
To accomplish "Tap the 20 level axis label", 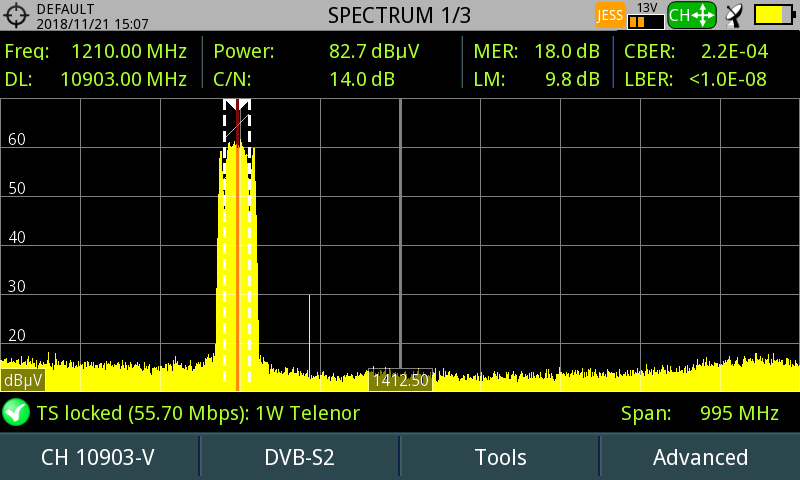I will [17, 335].
